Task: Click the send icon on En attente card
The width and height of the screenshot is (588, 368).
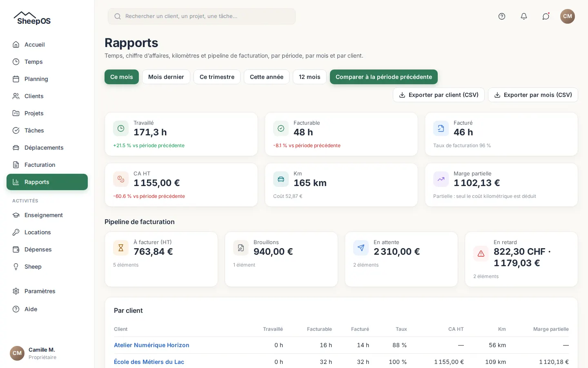Action: coord(361,248)
